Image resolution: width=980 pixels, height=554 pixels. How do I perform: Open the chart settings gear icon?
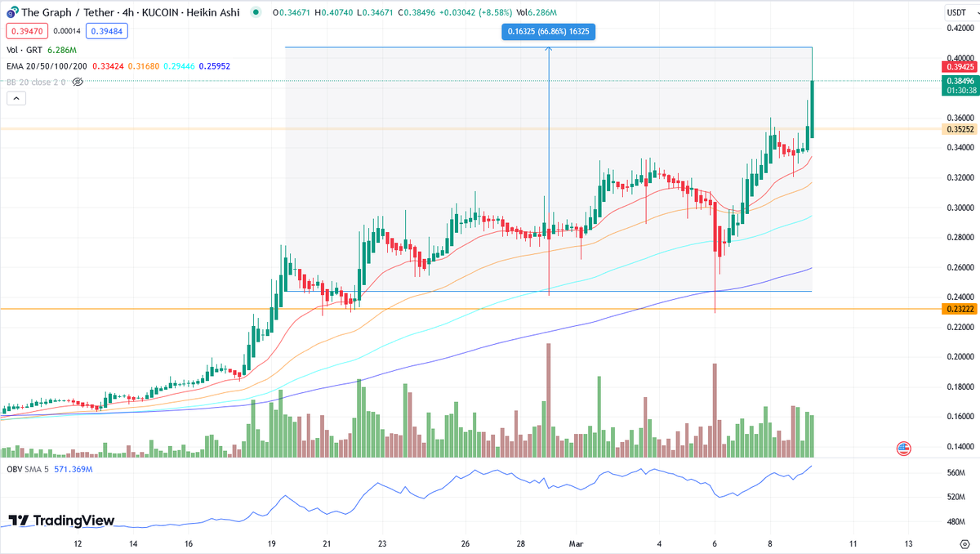point(964,543)
